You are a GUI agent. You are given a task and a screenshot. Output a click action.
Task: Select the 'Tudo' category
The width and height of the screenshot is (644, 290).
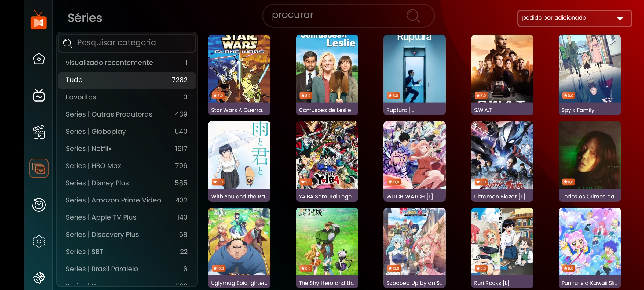[127, 80]
